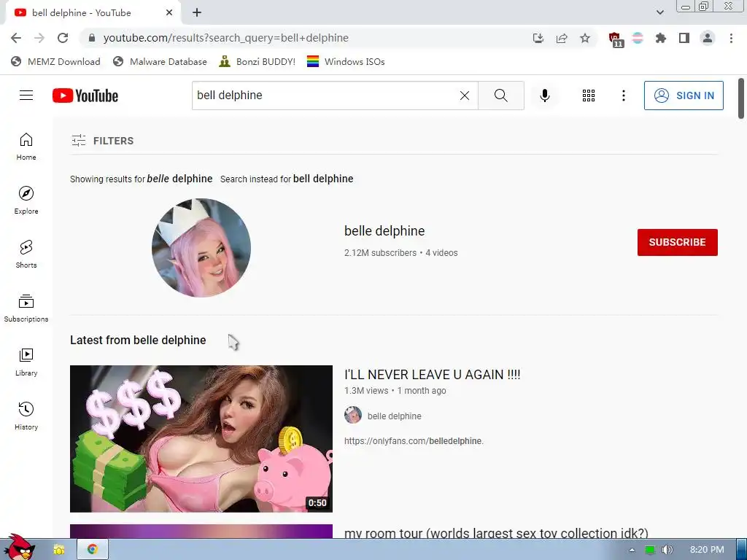This screenshot has height=560, width=747.
Task: Open the belle delphine channel name
Action: click(384, 231)
